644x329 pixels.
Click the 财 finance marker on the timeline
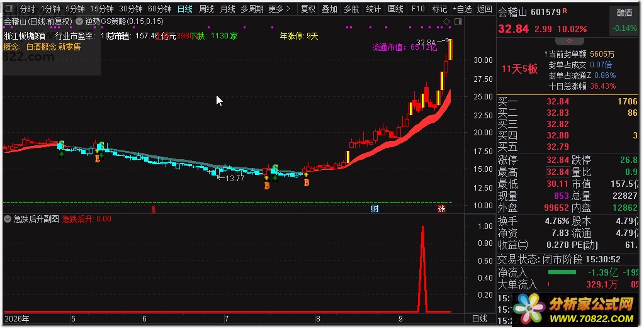point(375,208)
